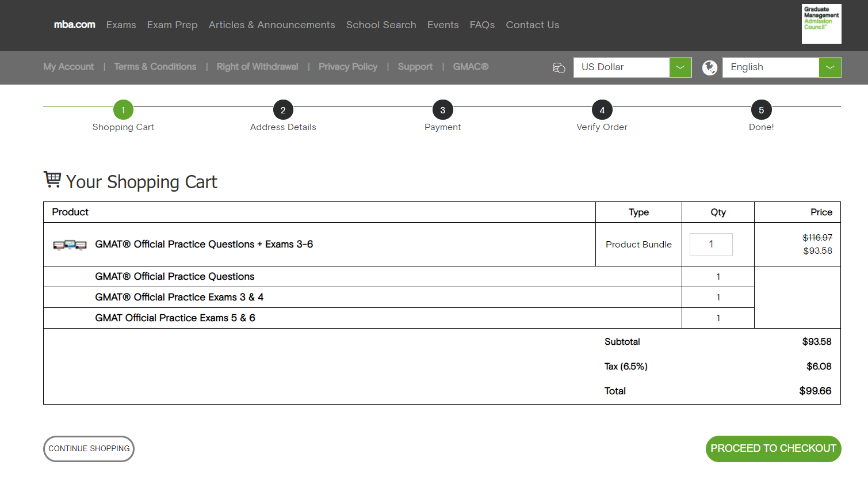Screen dimensions: 868x499
Task: Select the Shopping Cart step circle
Action: pos(123,109)
